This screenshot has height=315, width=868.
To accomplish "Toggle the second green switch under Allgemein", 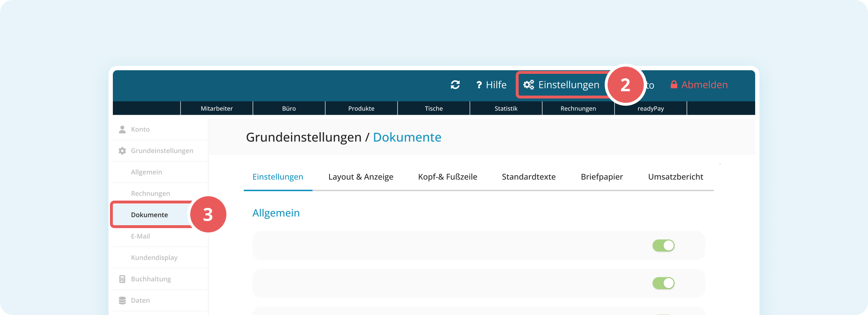I will click(x=663, y=283).
